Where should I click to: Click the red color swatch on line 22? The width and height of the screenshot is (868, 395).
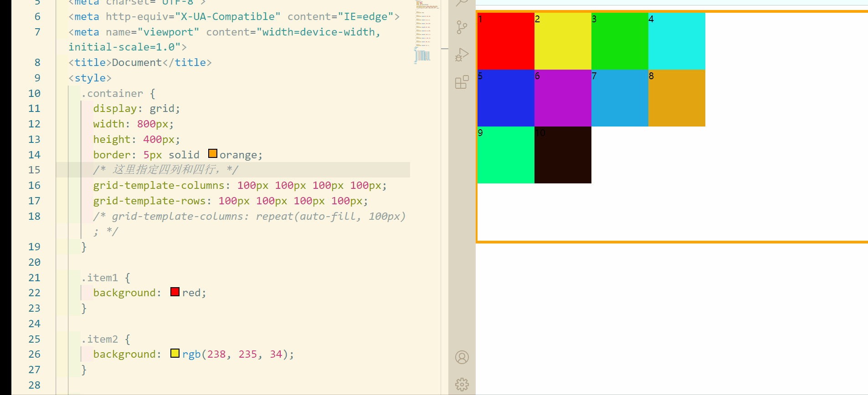175,292
